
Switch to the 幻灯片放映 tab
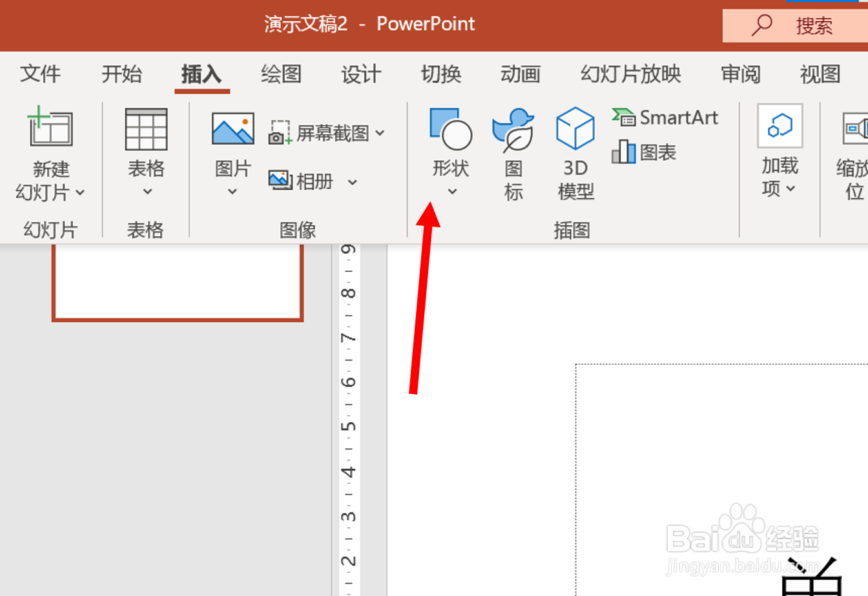[x=630, y=74]
